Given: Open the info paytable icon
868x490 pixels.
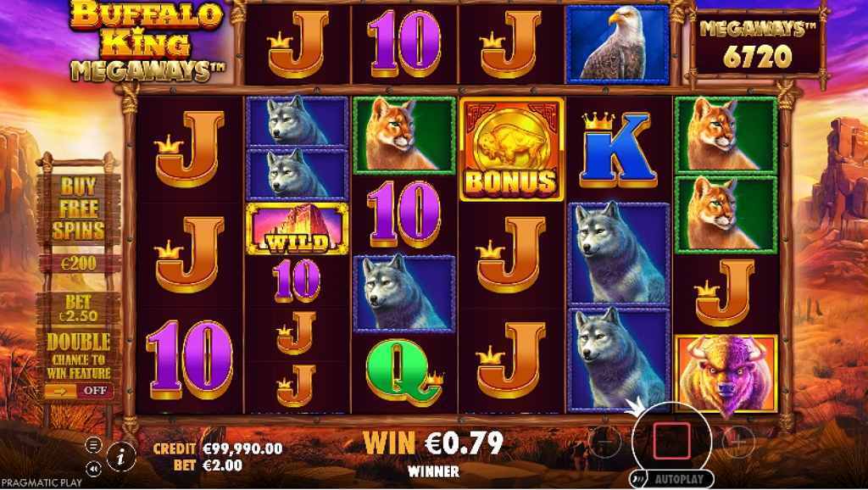Looking at the screenshot, I should point(121,456).
